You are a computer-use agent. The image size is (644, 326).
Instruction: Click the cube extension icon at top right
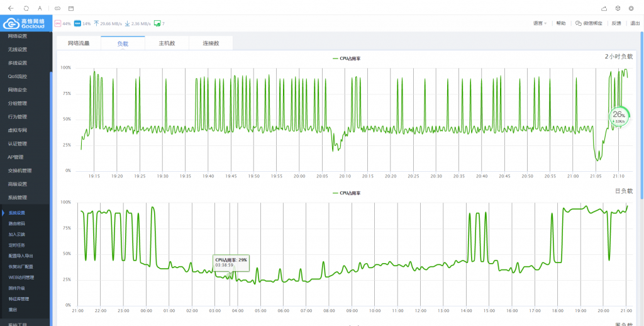click(618, 8)
